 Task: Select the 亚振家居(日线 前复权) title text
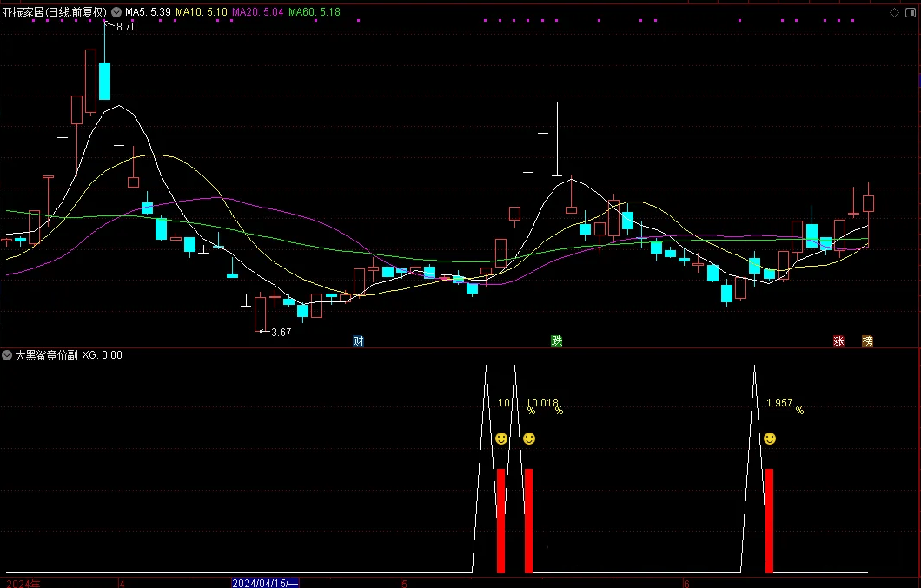coord(54,13)
